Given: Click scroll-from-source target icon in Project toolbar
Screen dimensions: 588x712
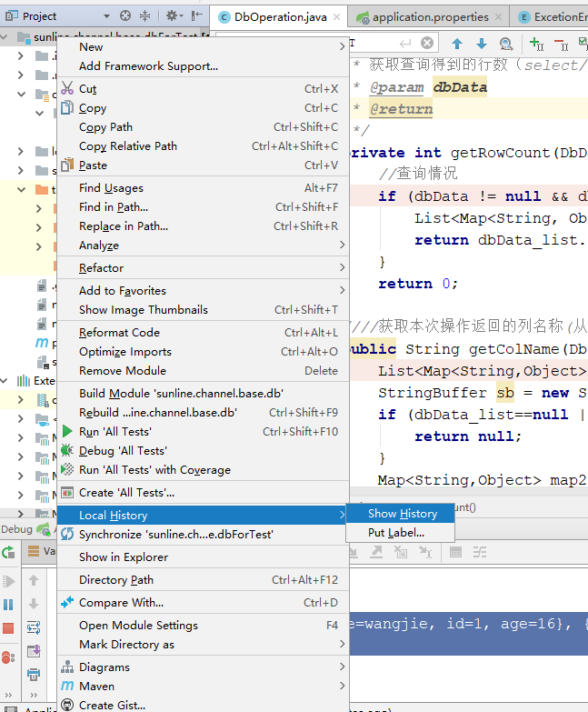Looking at the screenshot, I should point(125,16).
